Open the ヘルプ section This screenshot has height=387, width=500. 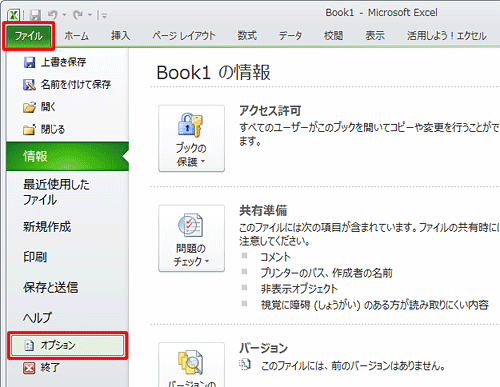(37, 318)
